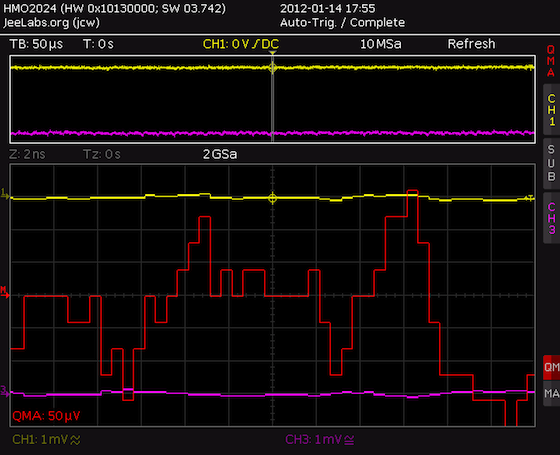Viewport: 560px width, 455px height.
Task: Select the TB: 50µs timebase readout
Action: click(36, 44)
